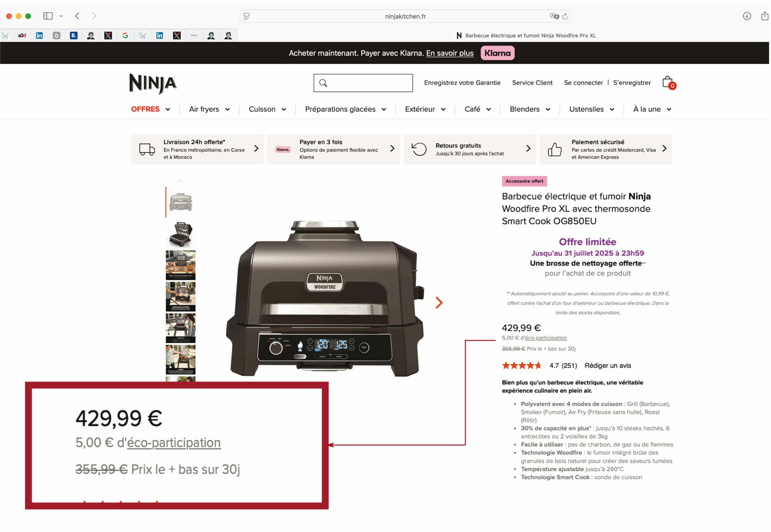
Task: Open Safari downloads icon
Action: (747, 16)
